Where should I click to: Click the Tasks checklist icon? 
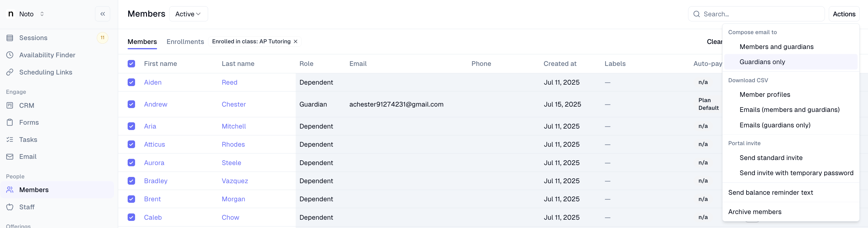click(10, 140)
